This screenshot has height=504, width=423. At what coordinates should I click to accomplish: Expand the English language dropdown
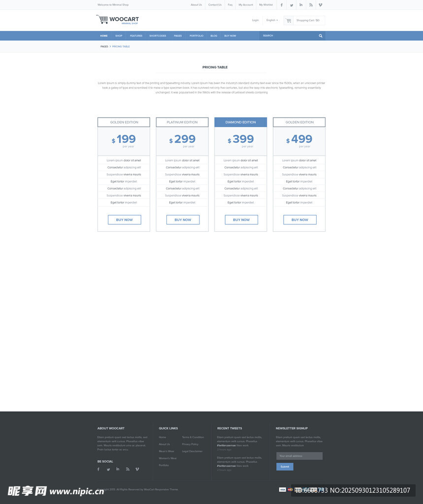272,20
